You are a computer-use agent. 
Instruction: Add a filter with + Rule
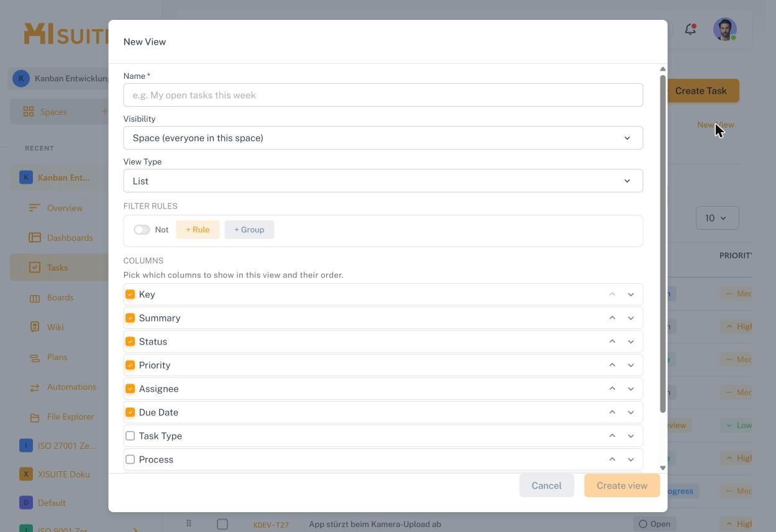pyautogui.click(x=198, y=230)
